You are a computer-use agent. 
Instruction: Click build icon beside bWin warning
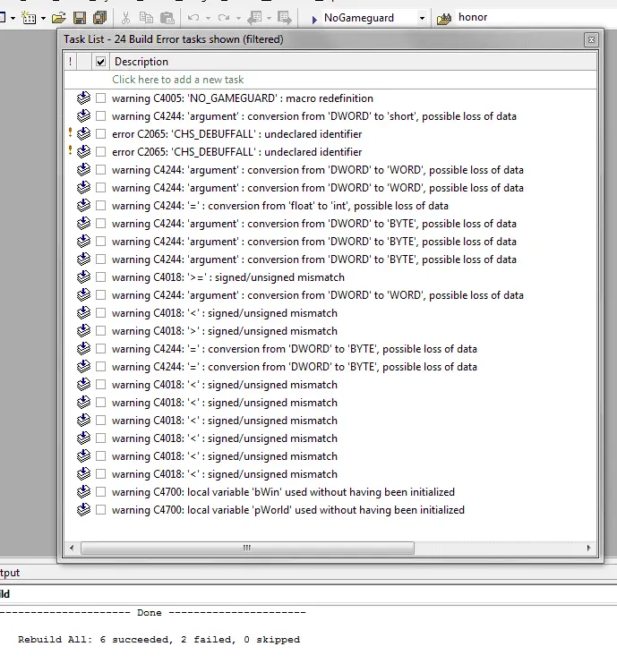pyautogui.click(x=83, y=491)
